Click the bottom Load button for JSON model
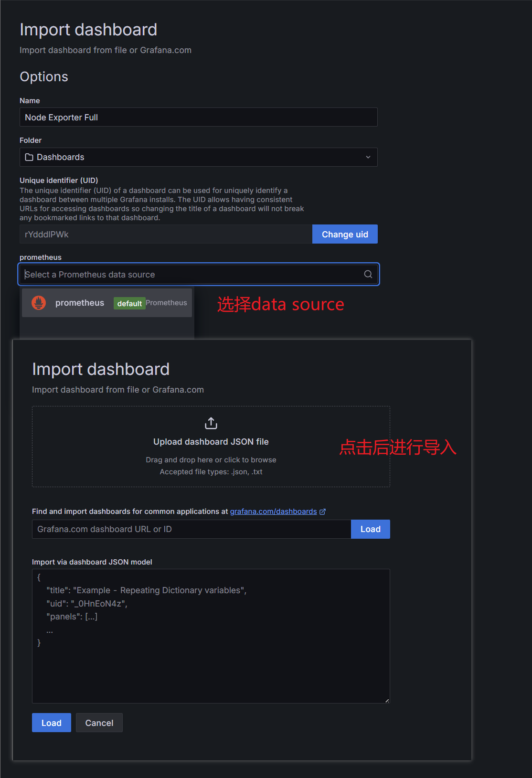This screenshot has width=532, height=778. click(x=52, y=723)
